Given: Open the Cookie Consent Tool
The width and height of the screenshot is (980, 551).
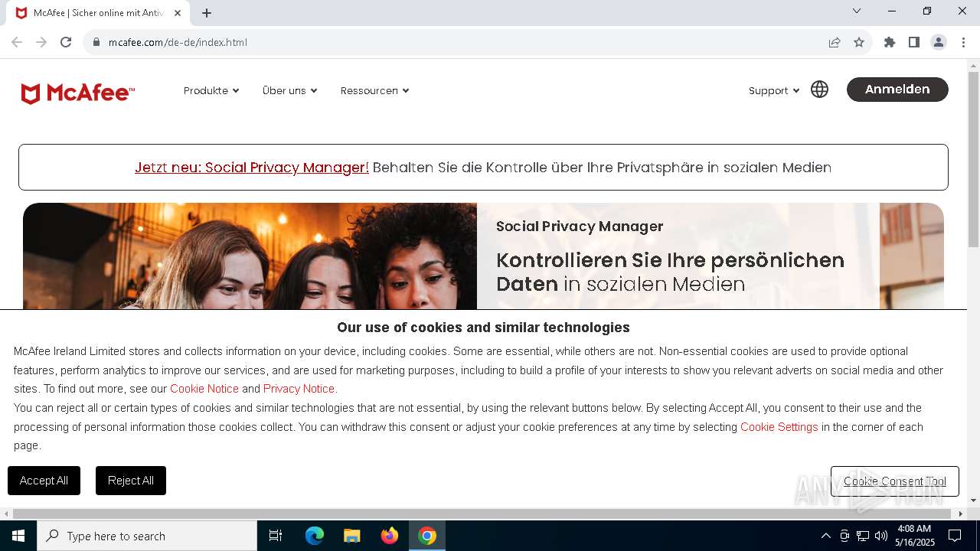Looking at the screenshot, I should pos(894,481).
